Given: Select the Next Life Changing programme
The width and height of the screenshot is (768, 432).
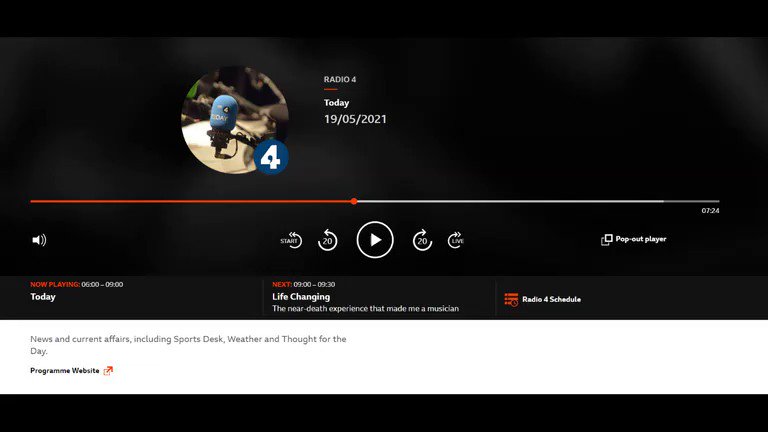Looking at the screenshot, I should [x=301, y=296].
